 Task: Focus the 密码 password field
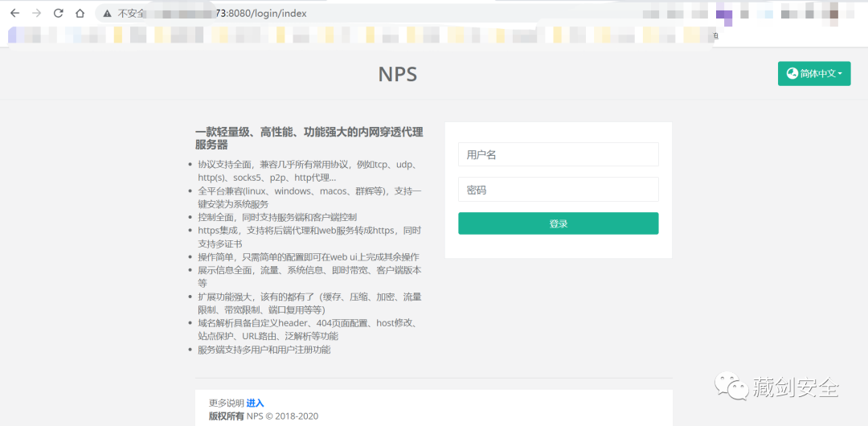point(558,190)
